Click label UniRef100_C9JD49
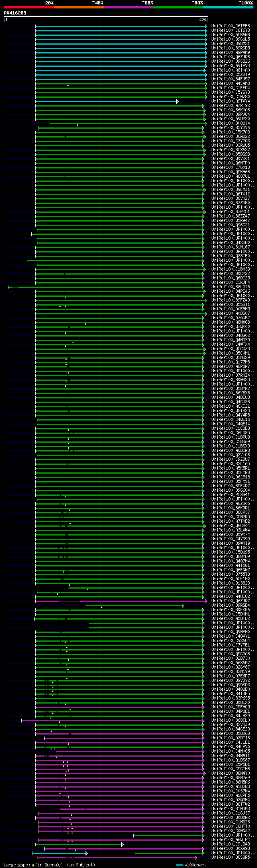Viewport: 257px width, 868px height. tap(230, 844)
